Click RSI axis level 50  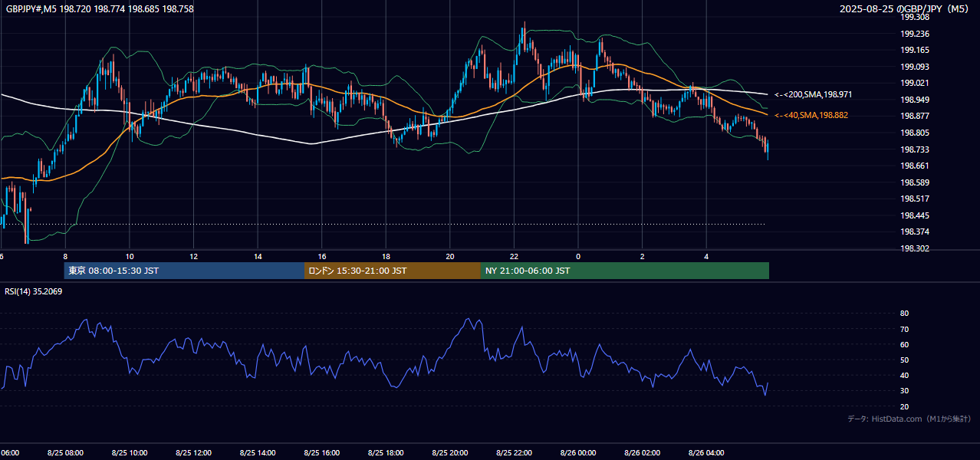click(904, 360)
